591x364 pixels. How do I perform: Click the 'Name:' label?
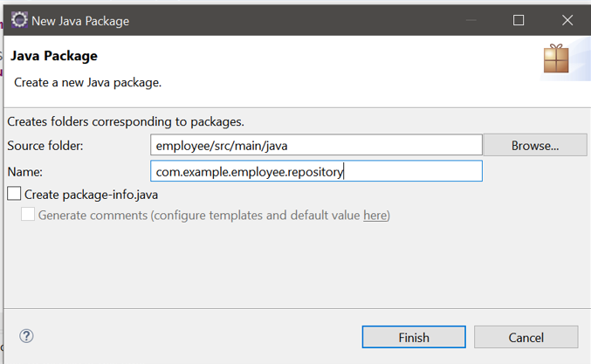(24, 172)
